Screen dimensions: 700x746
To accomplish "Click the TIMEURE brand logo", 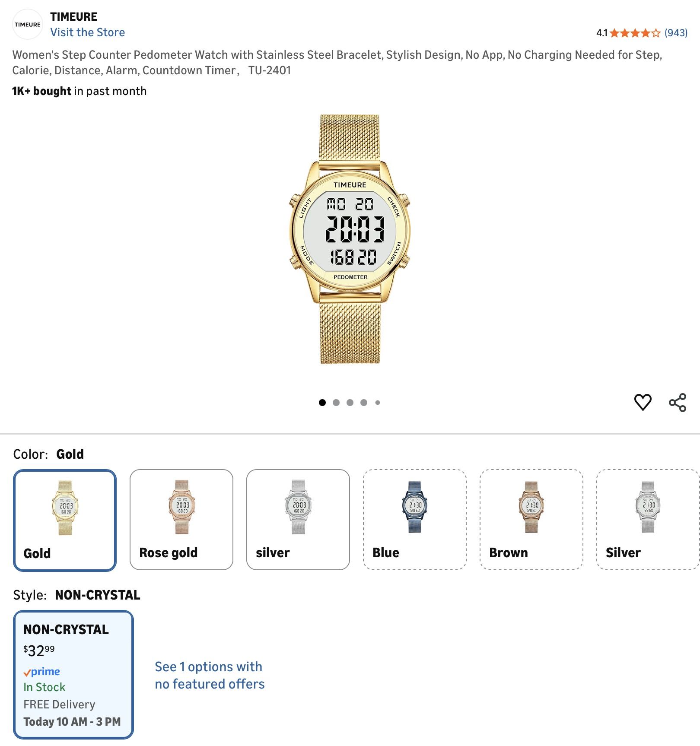I will pos(27,25).
